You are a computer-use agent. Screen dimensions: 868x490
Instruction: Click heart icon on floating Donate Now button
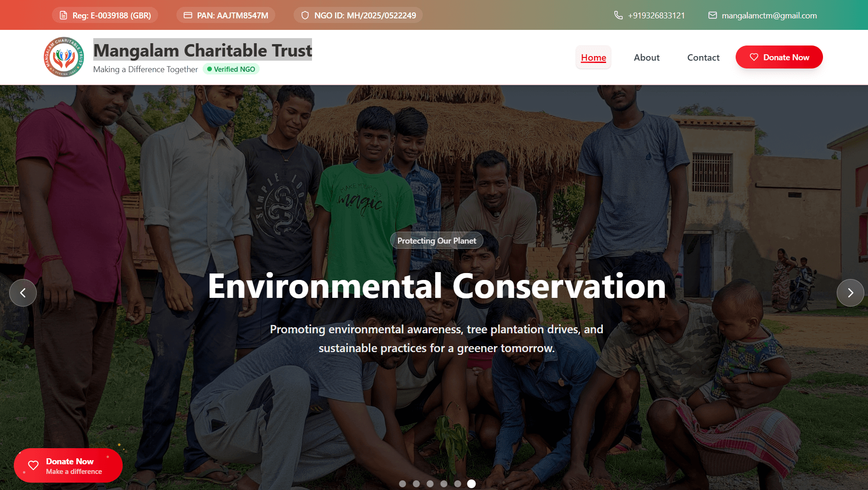click(x=34, y=465)
